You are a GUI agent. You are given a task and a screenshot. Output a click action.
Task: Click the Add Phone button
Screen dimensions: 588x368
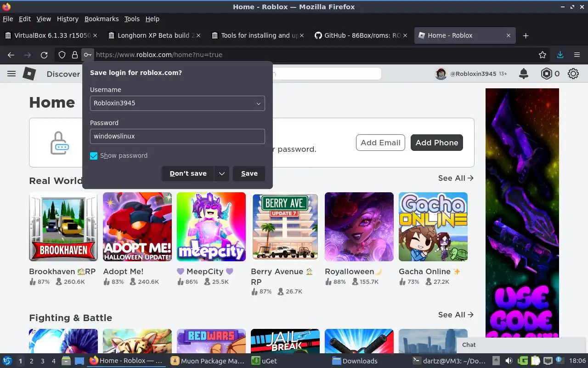(x=437, y=143)
